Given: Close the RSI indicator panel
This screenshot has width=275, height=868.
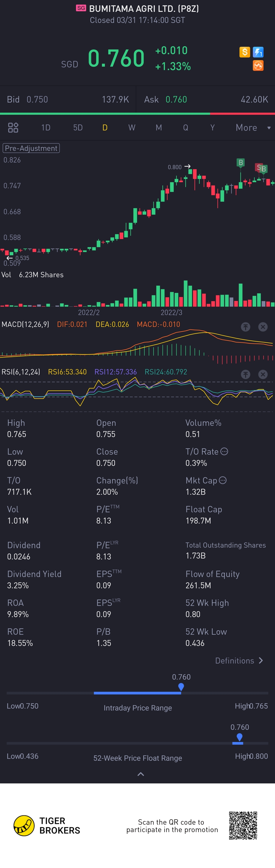Looking at the screenshot, I should tap(263, 374).
